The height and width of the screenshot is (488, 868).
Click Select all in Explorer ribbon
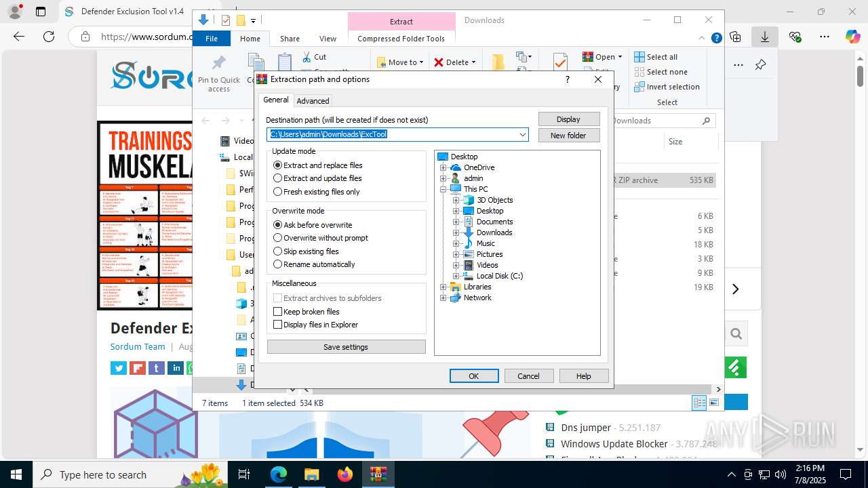pos(656,57)
